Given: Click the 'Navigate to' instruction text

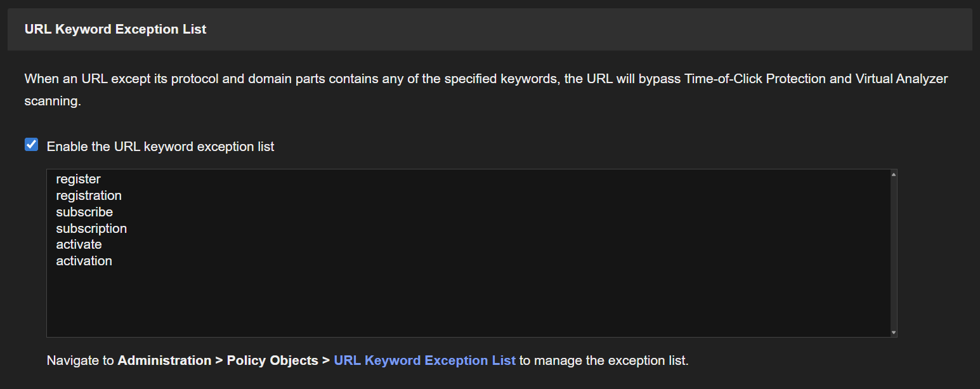Looking at the screenshot, I should click(x=81, y=360).
